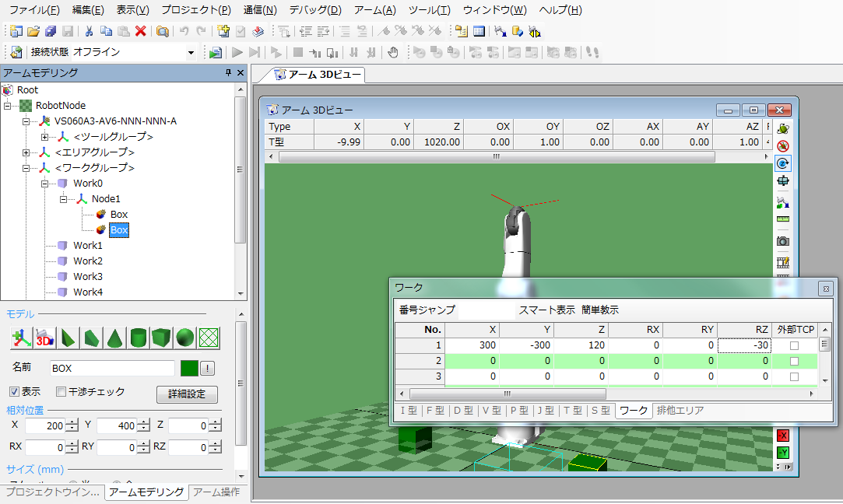The height and width of the screenshot is (504, 843).
Task: Choose the sphere shape model icon
Action: coord(184,338)
